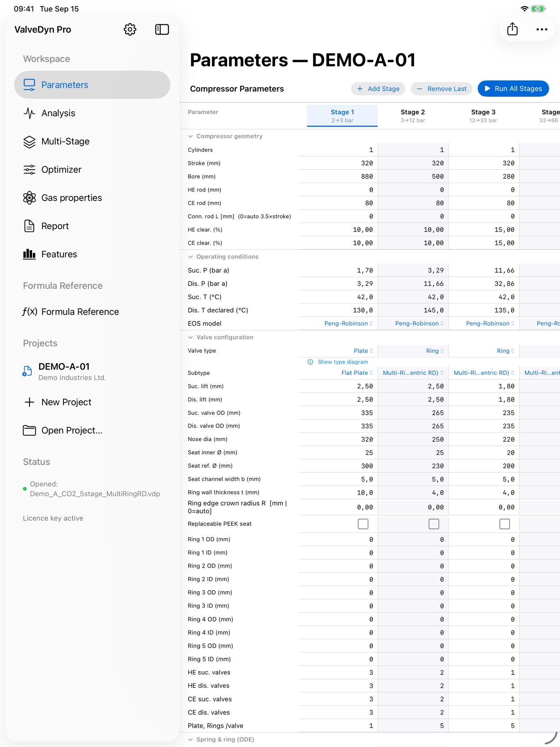Click the Optimizer sliders icon
560x747 pixels.
click(29, 169)
